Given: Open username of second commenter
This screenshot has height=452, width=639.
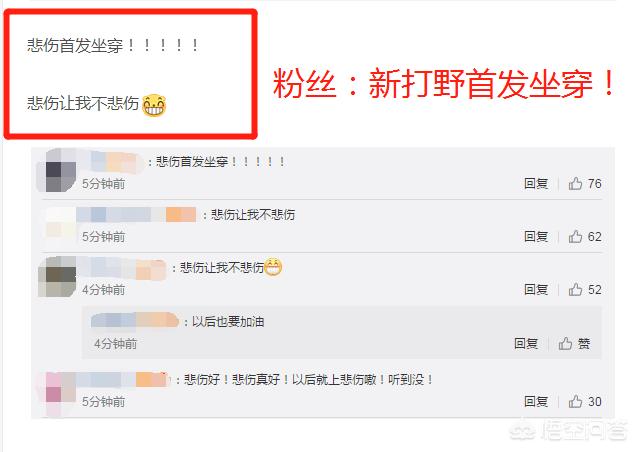Looking at the screenshot, I should pos(137,214).
